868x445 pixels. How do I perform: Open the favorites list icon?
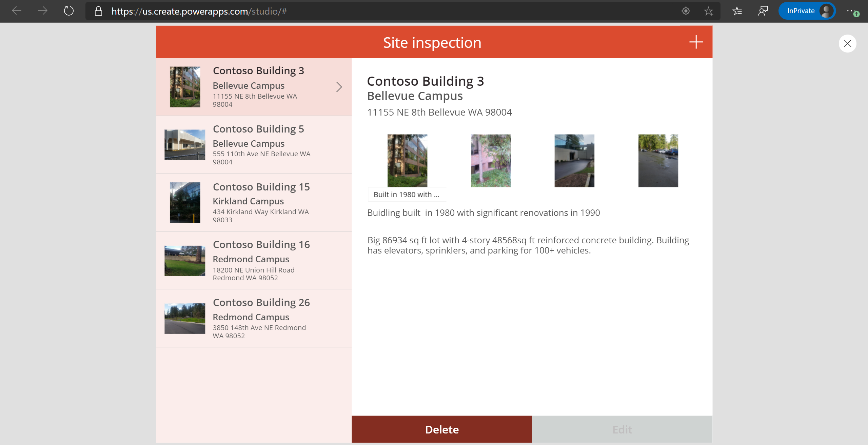click(737, 11)
